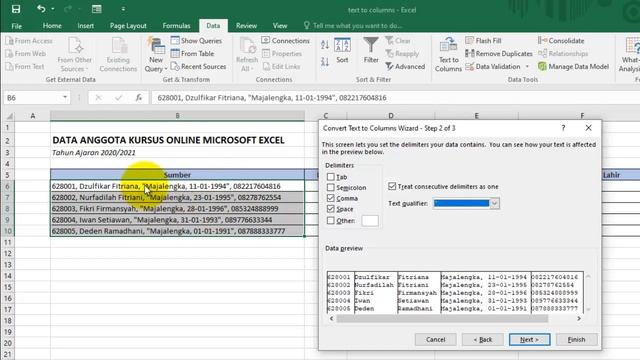The width and height of the screenshot is (640, 360).
Task: Click Text to Columns button
Action: click(x=448, y=55)
